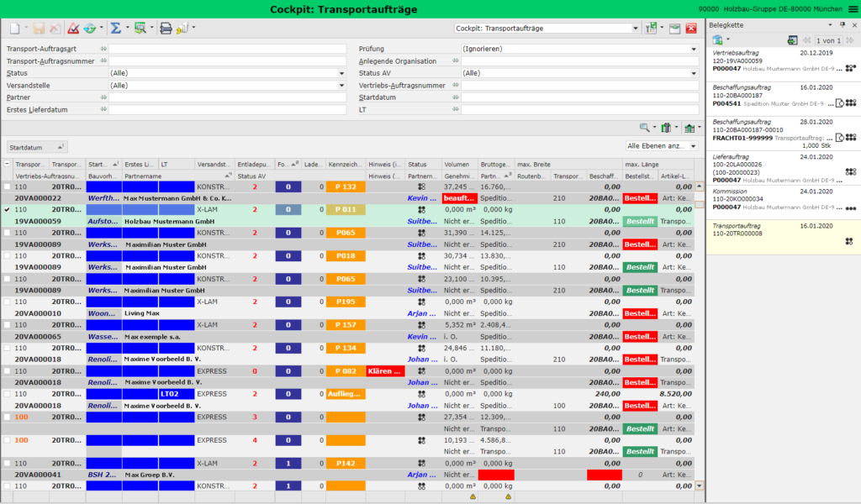Click the red validate checkmark icon
This screenshot has height=504, width=861.
[73, 29]
